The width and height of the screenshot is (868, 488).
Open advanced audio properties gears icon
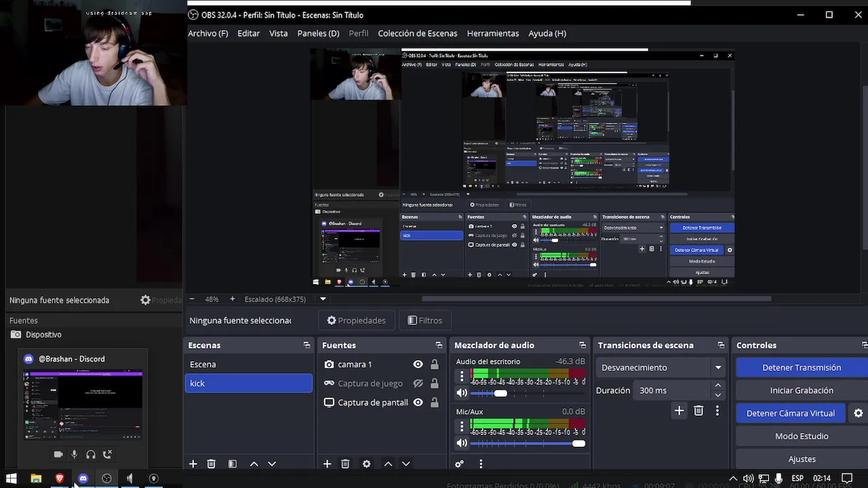pyautogui.click(x=460, y=464)
